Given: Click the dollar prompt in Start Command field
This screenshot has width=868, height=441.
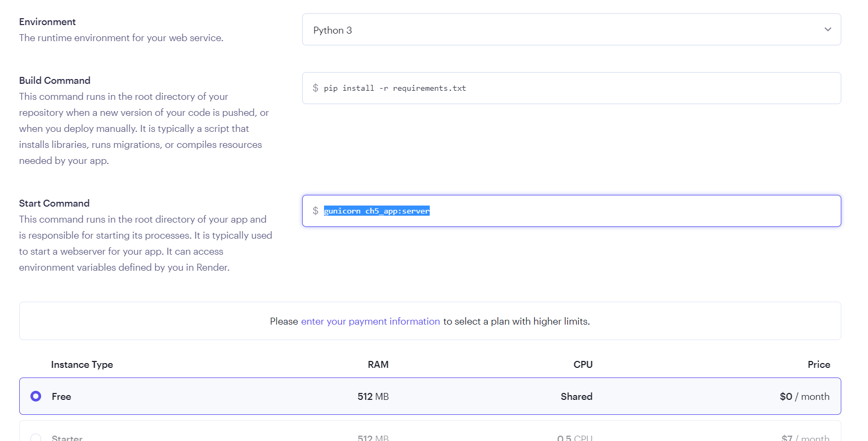Looking at the screenshot, I should (x=315, y=211).
